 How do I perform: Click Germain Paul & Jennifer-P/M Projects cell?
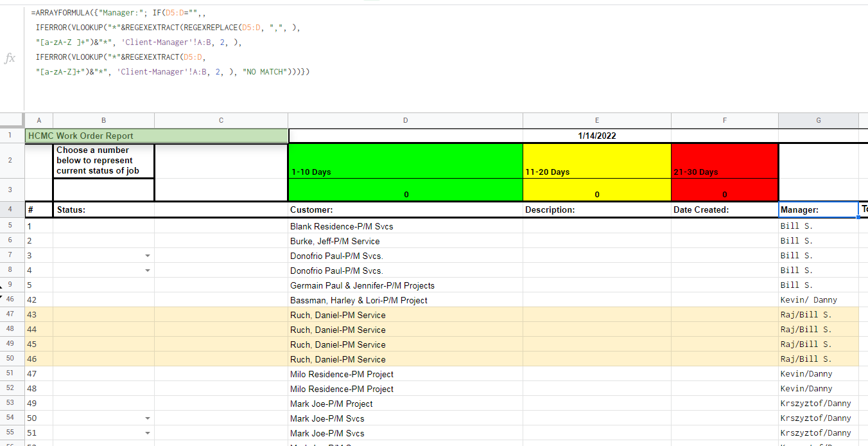405,285
